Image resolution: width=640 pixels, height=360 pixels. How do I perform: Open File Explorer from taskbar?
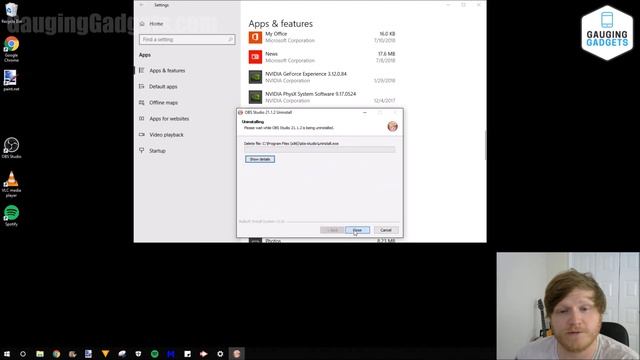[40, 354]
